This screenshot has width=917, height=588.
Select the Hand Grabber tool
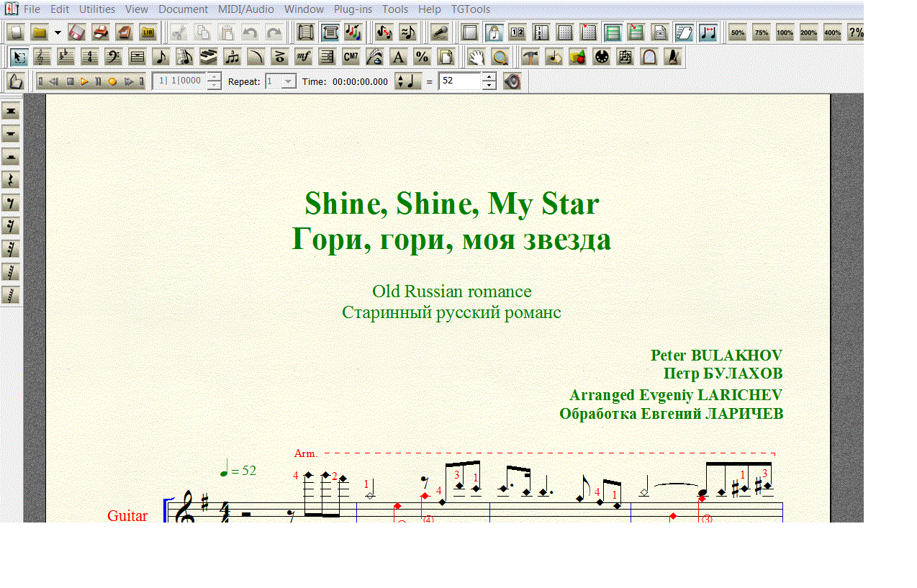tap(476, 57)
